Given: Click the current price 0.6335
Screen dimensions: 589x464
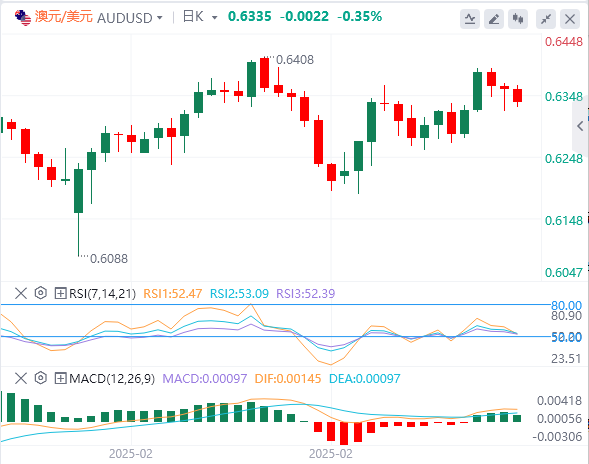Looking at the screenshot, I should click(x=249, y=17).
